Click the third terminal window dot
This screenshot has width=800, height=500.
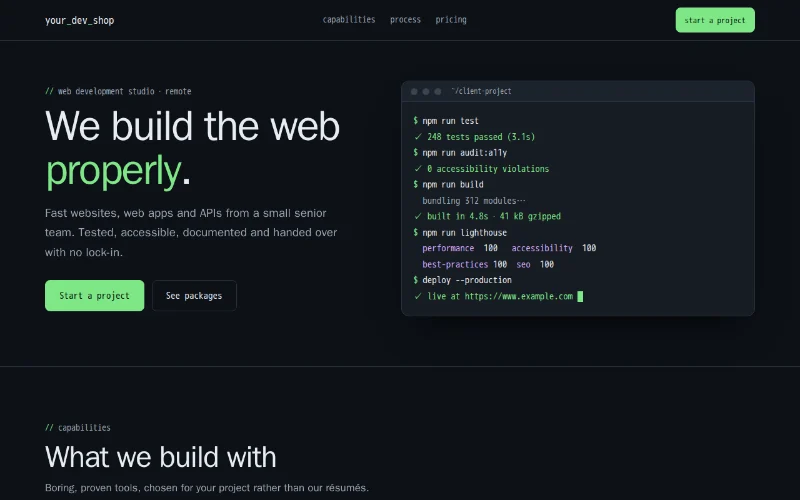point(438,91)
